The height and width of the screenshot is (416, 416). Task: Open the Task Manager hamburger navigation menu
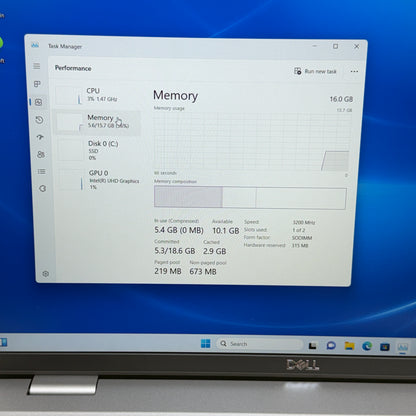(x=36, y=66)
